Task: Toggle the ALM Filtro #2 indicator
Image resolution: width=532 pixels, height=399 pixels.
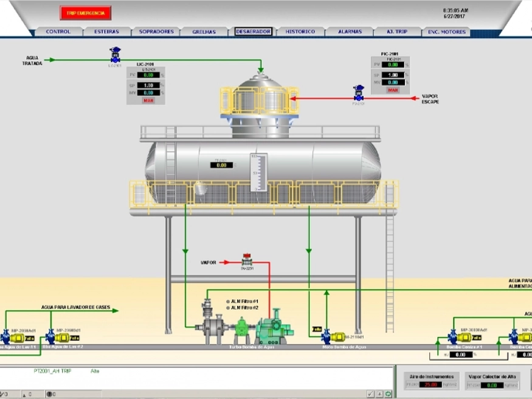Action: 228,308
